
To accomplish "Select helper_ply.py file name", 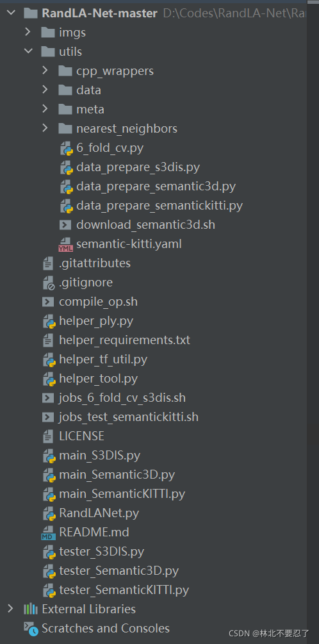I will tap(96, 321).
